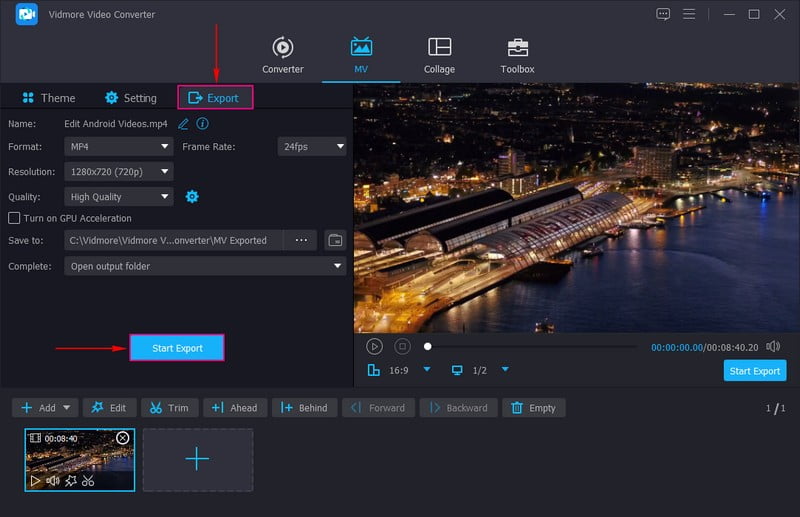
Task: Remove the clip using its X icon
Action: [123, 438]
